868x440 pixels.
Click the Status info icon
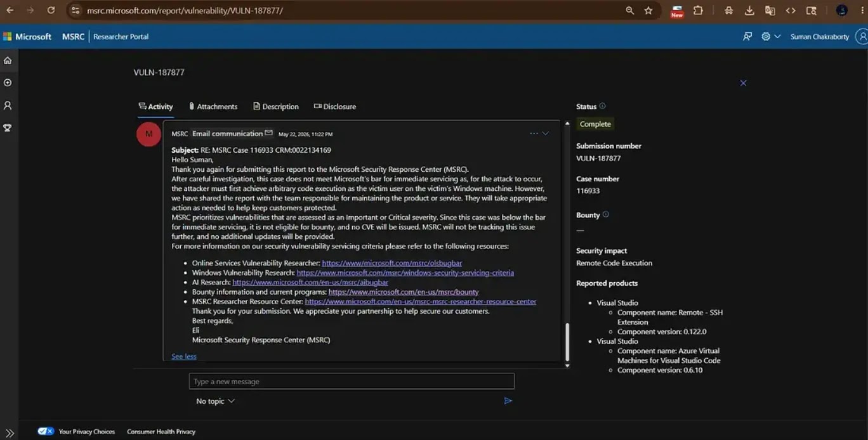pyautogui.click(x=602, y=106)
